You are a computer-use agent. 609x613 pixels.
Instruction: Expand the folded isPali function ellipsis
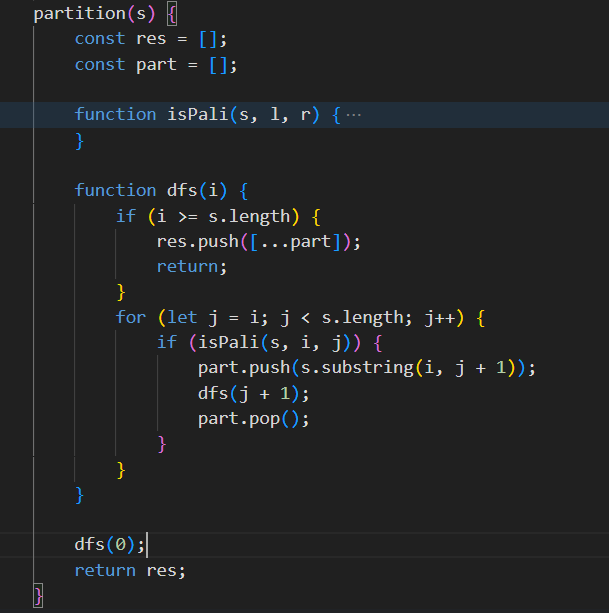(353, 115)
